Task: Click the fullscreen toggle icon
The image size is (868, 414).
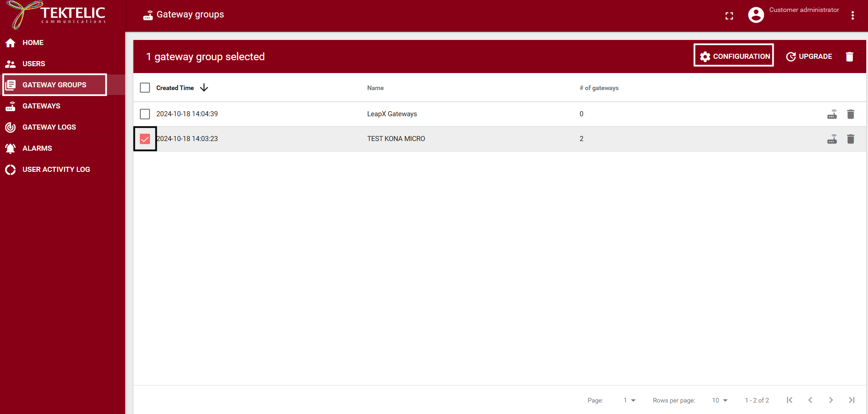Action: (x=729, y=16)
